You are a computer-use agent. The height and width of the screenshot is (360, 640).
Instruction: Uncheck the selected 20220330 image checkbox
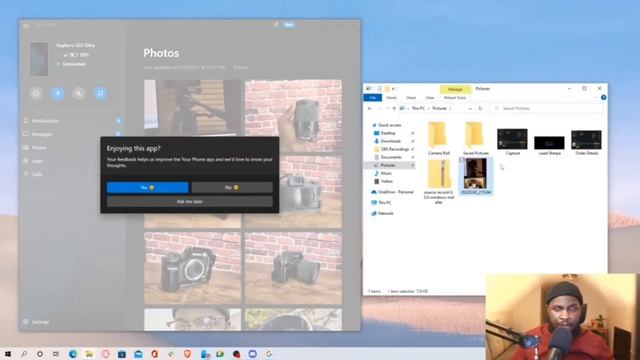462,160
